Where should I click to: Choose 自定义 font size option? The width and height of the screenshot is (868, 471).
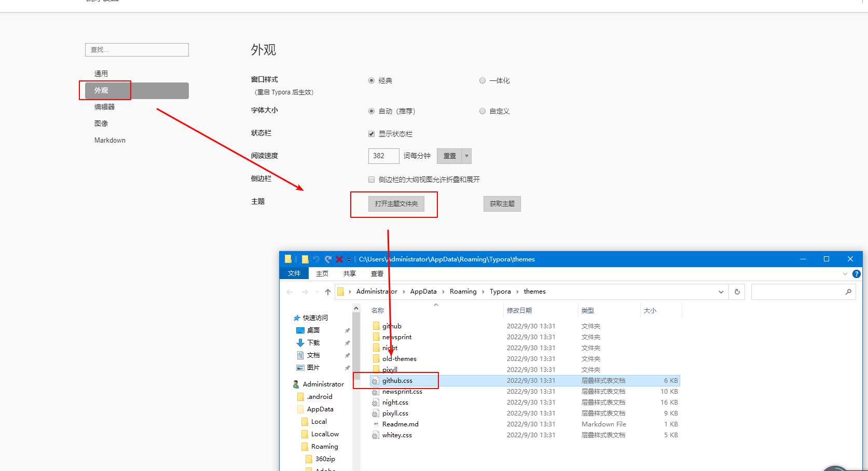tap(483, 111)
